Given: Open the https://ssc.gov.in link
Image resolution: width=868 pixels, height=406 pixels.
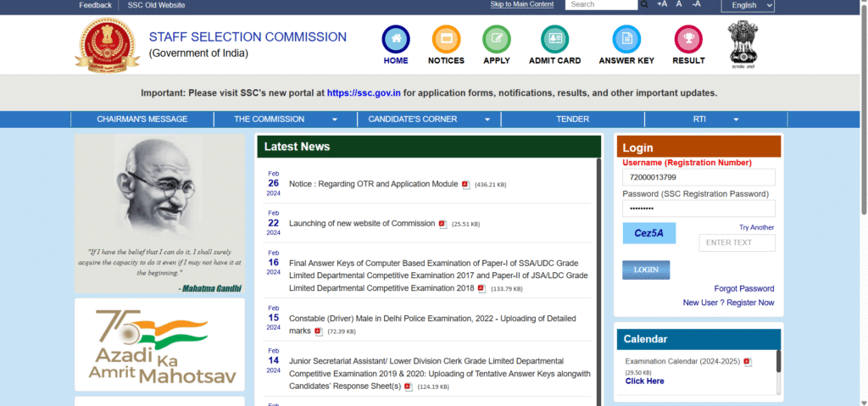Looking at the screenshot, I should (x=364, y=93).
